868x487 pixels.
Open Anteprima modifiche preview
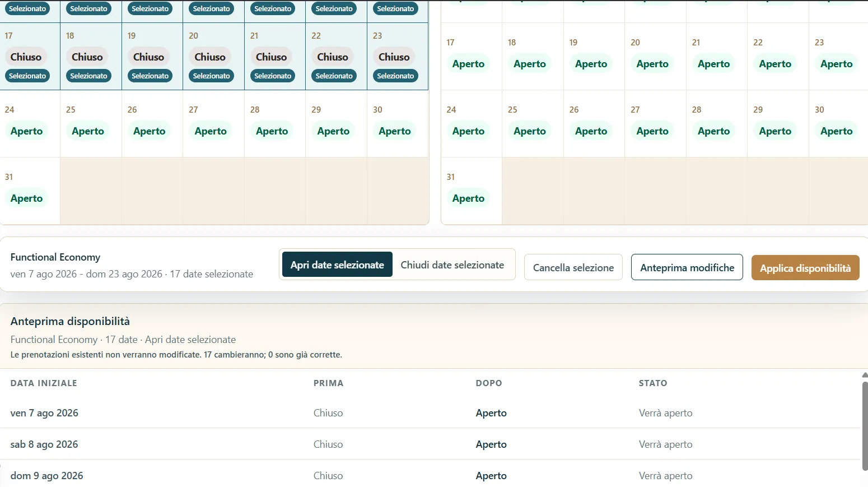pos(687,267)
